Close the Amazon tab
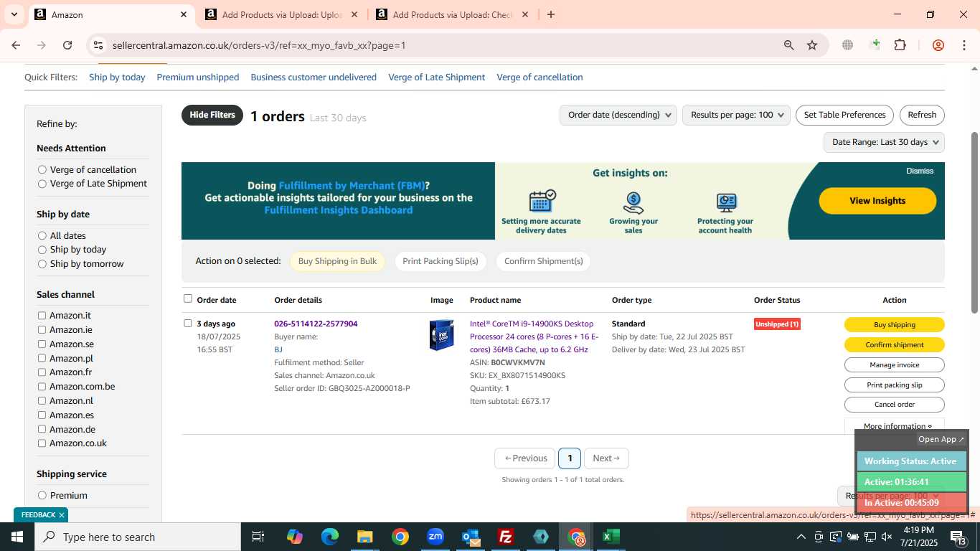 click(183, 14)
